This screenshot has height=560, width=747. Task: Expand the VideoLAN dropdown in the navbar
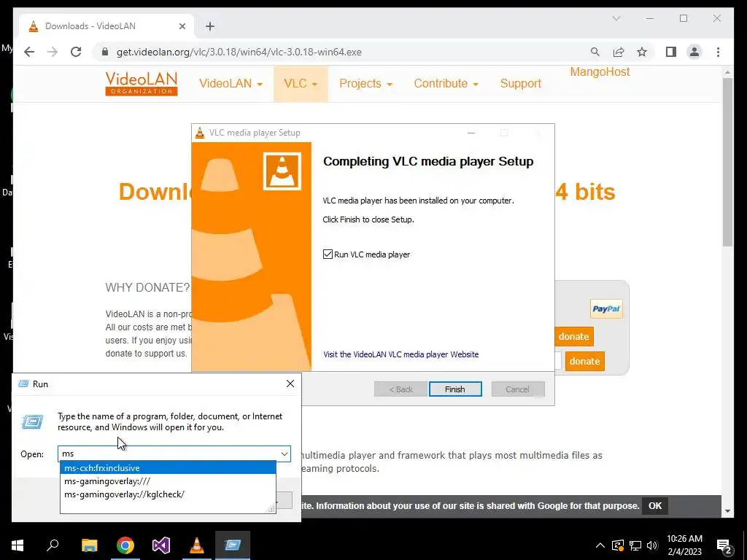[231, 84]
